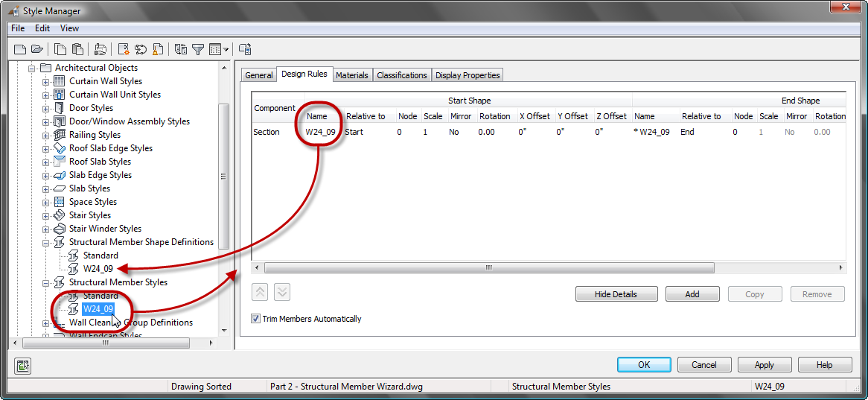Click the Inline Edit toggle toolbar icon
This screenshot has height=400, width=868.
245,49
